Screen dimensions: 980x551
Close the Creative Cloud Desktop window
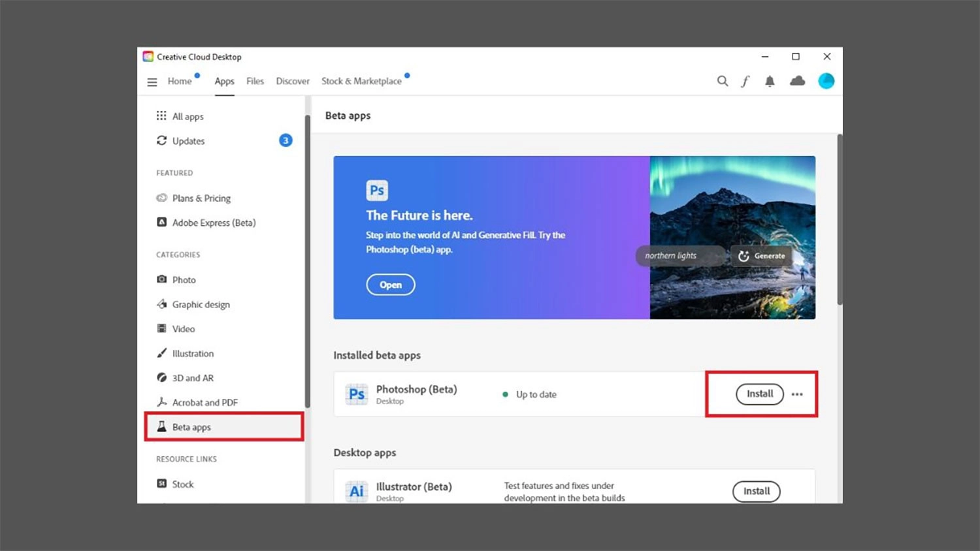[827, 57]
